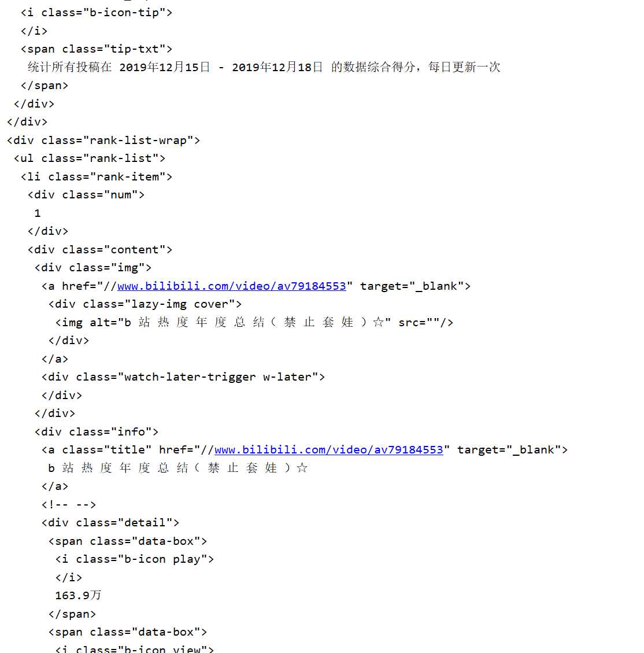This screenshot has height=653, width=644.
Task: Click the rank number 1 text
Action: 38,213
